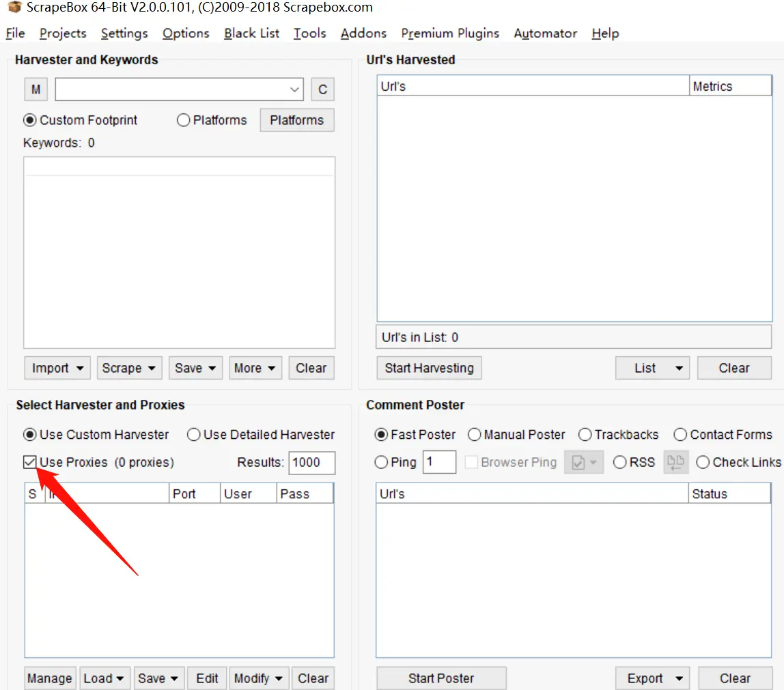Image resolution: width=784 pixels, height=690 pixels.
Task: Uncheck the Use Proxies checkbox
Action: [x=29, y=462]
